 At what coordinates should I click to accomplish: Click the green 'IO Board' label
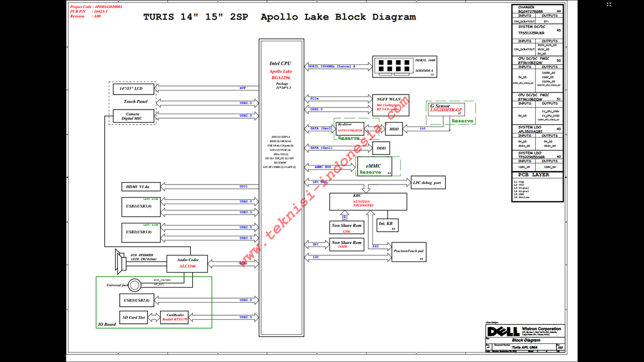click(x=107, y=324)
